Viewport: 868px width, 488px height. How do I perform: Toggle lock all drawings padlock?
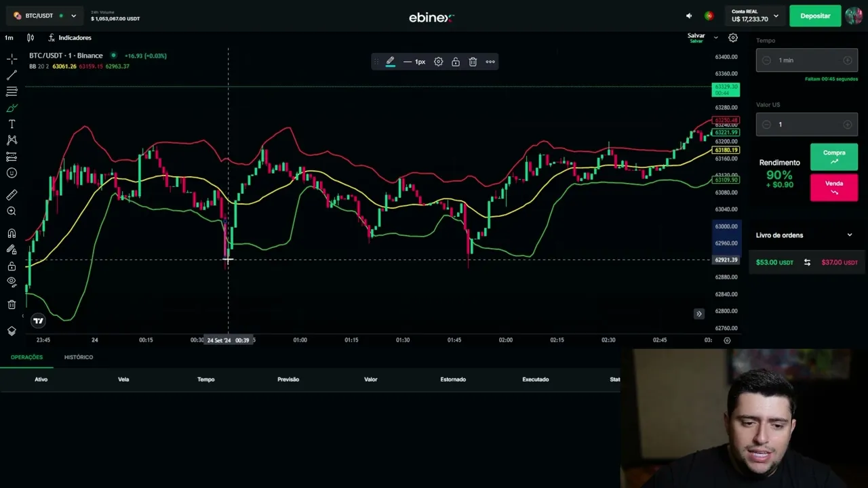12,266
